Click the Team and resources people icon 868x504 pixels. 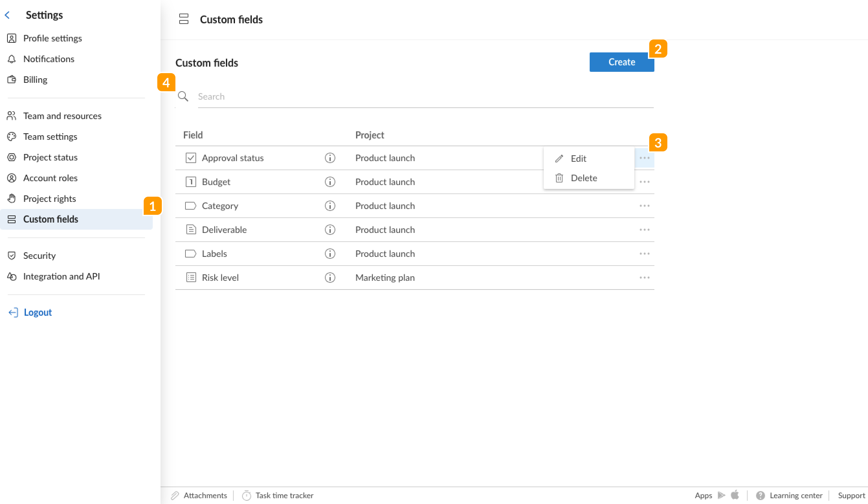pos(12,116)
